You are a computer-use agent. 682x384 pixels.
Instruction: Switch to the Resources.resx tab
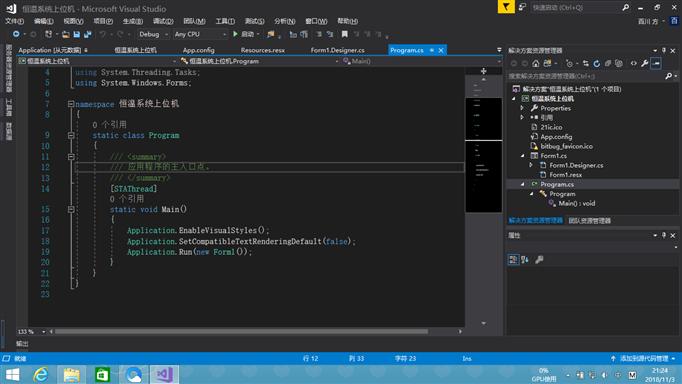tap(263, 50)
